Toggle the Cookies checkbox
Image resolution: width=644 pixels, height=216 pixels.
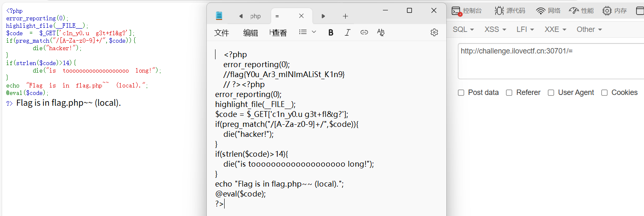[604, 92]
